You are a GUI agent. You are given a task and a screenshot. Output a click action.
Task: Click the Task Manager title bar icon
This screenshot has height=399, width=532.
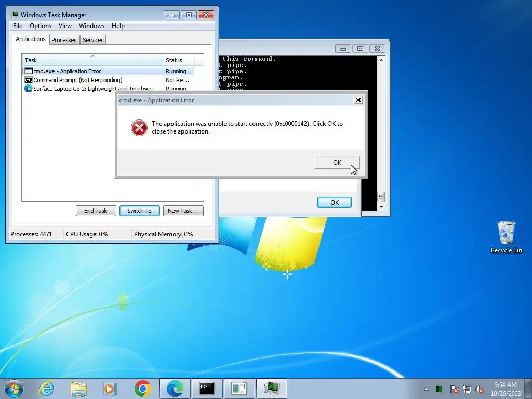[14, 15]
